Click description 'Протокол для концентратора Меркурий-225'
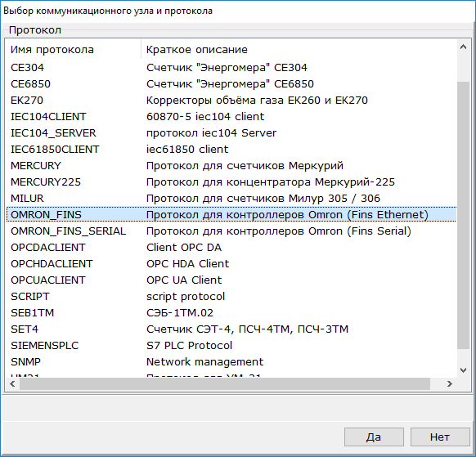Image resolution: width=476 pixels, height=457 pixels. point(271,182)
